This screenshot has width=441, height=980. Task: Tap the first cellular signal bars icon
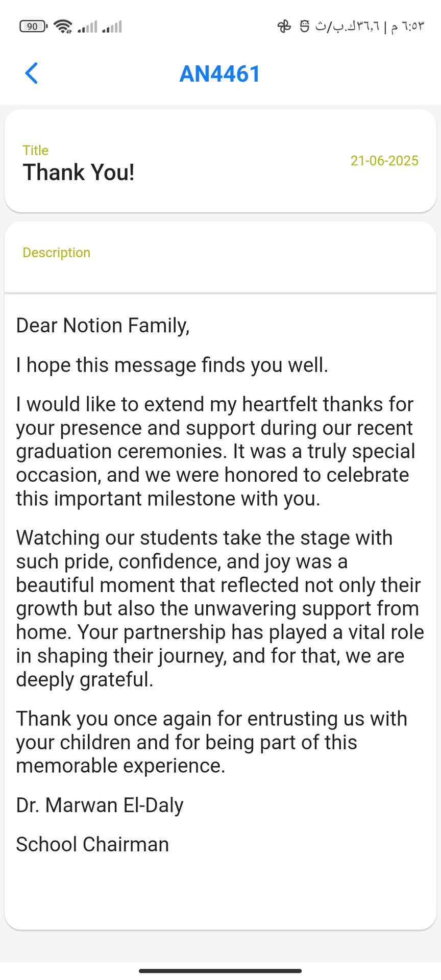coord(87,26)
